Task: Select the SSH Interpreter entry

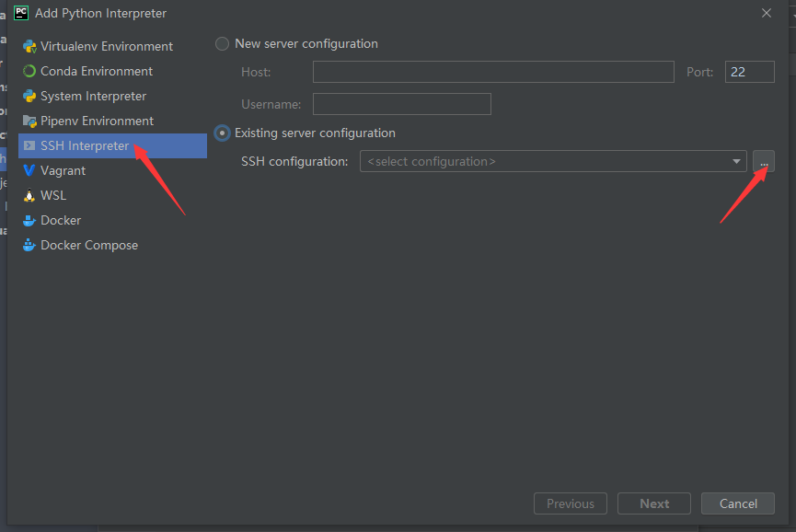Action: click(112, 146)
